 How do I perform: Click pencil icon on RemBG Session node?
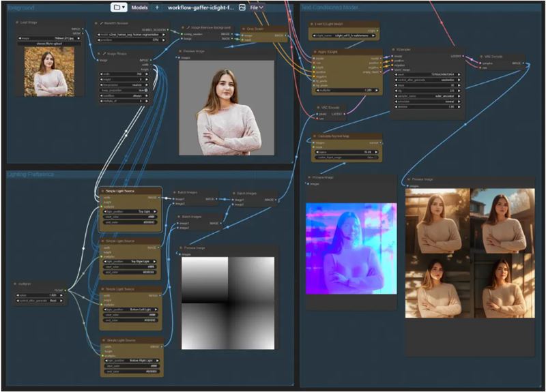[102, 23]
